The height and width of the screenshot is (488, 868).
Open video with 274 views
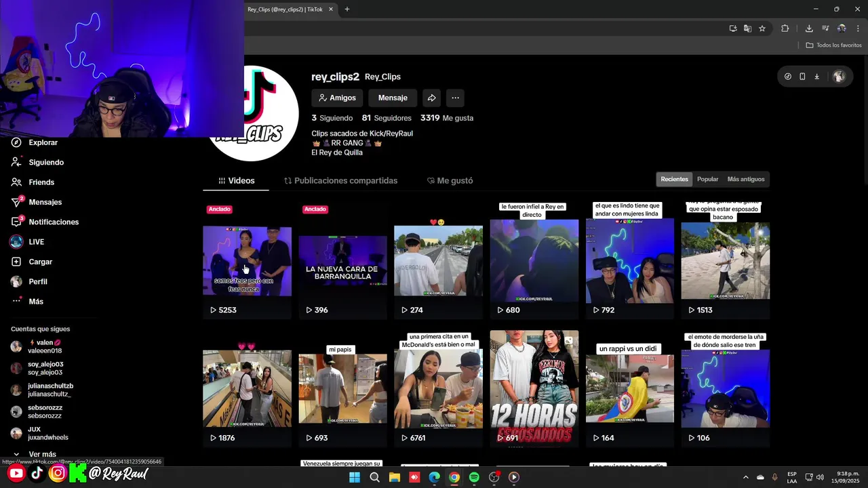(x=438, y=261)
